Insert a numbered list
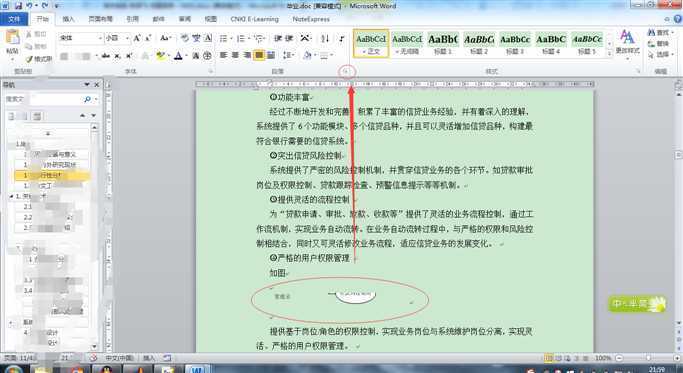Screen dimensions: 683x373 tap(240, 39)
